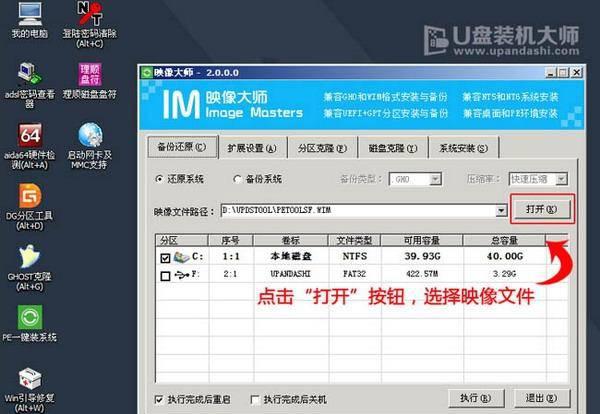Click the 打开(K) button
Screen dimensions: 600x414
(x=541, y=209)
